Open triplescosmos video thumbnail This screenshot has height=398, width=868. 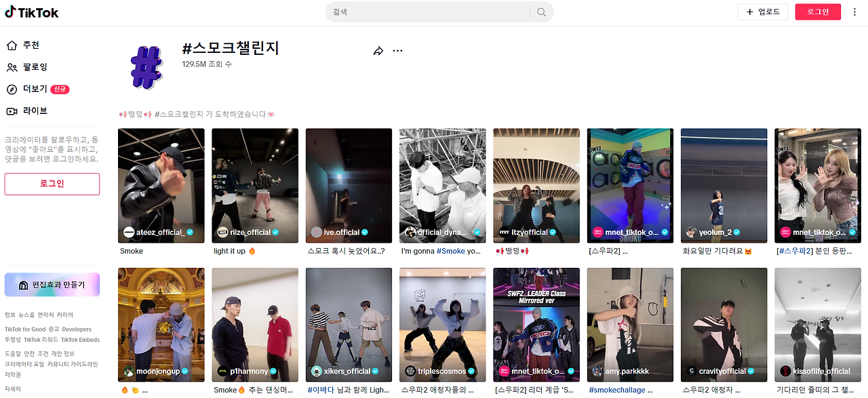click(442, 325)
